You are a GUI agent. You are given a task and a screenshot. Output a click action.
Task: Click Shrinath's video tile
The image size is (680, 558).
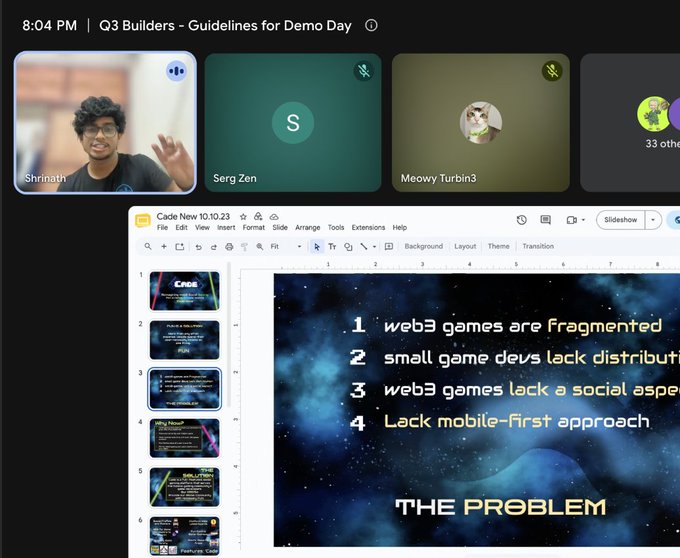(105, 122)
